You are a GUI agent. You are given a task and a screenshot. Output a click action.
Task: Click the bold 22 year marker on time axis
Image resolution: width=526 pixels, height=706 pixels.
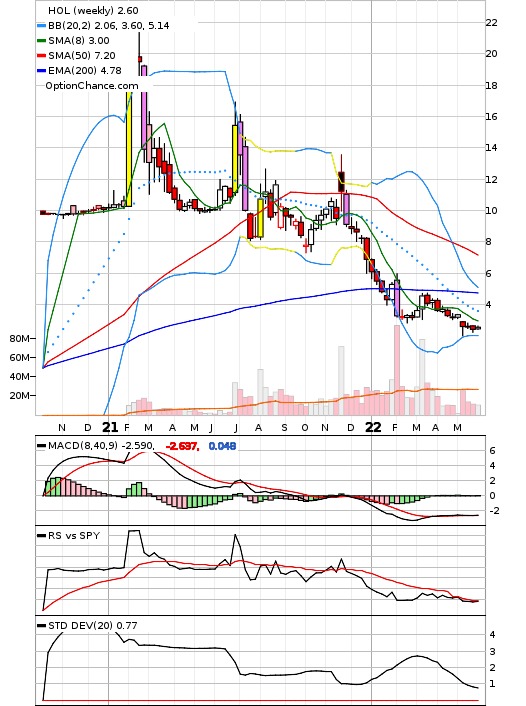point(373,427)
